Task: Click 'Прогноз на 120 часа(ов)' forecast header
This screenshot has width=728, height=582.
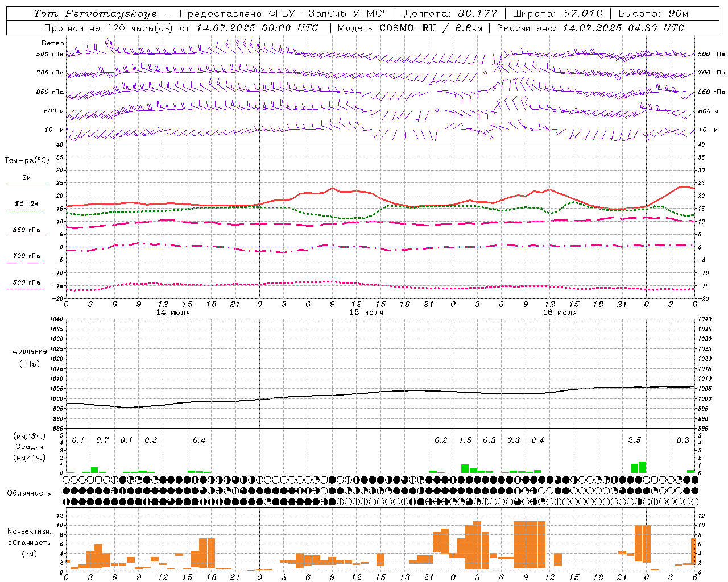Action: tap(110, 28)
